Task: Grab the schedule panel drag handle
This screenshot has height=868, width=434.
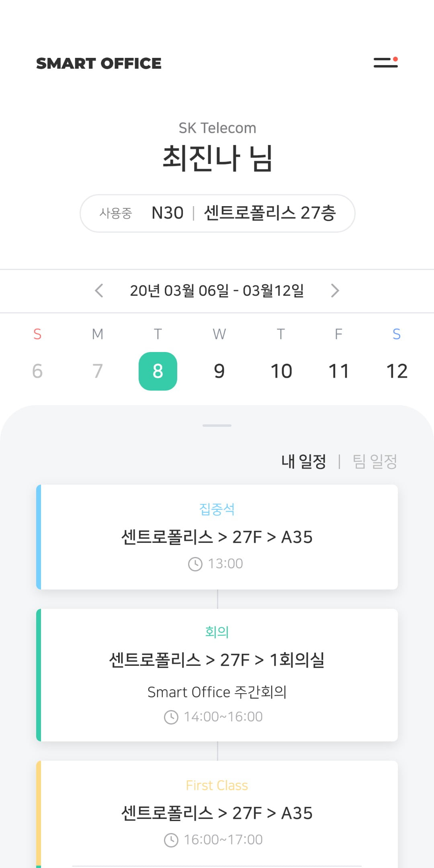Action: [217, 425]
